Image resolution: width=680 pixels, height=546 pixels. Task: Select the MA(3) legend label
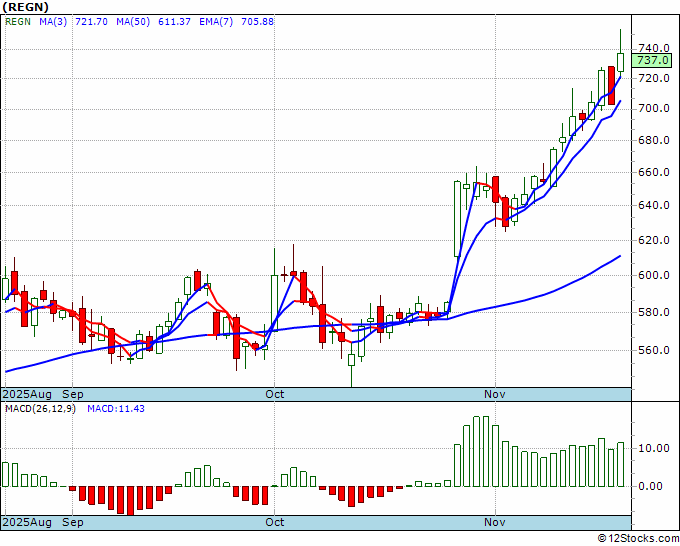(53, 22)
